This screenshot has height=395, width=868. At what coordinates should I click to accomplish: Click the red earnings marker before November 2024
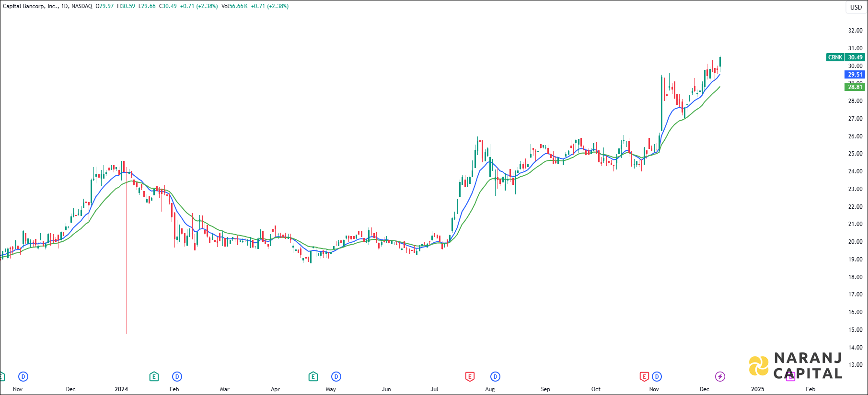pos(644,377)
